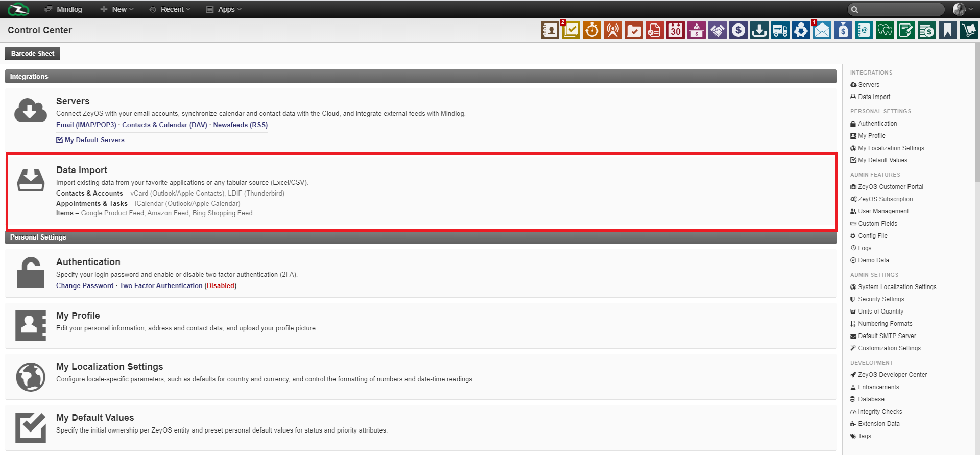Click the ZeyOS cloud logo
Image resolution: width=980 pixels, height=455 pixels.
[x=18, y=9]
